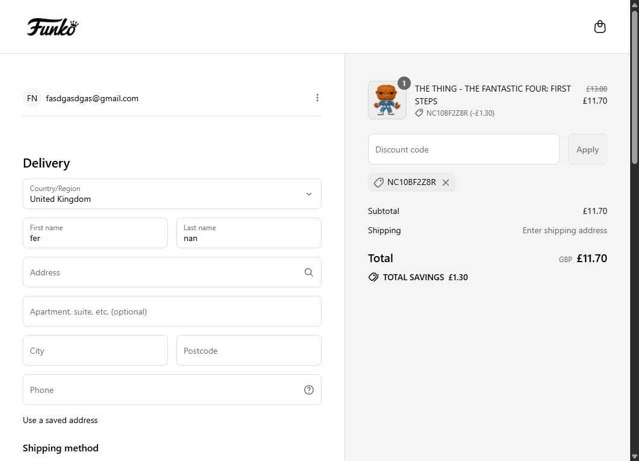Click the Postcode input field
The image size is (639, 461).
click(249, 351)
